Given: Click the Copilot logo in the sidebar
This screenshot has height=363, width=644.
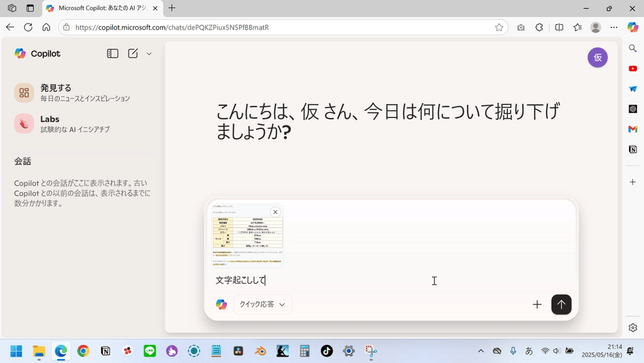Looking at the screenshot, I should click(37, 54).
